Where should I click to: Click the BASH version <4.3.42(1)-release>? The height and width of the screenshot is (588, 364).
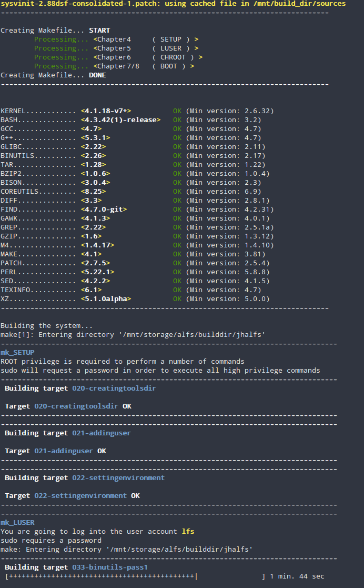pos(120,120)
